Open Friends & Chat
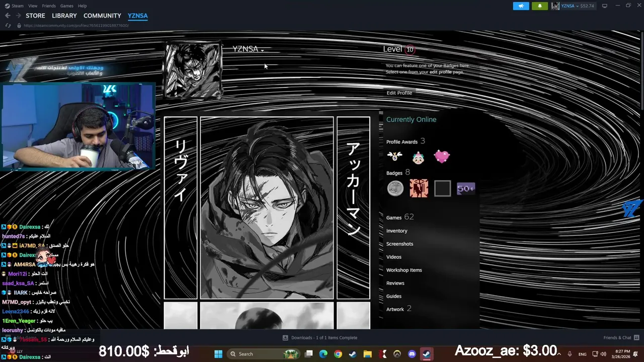The image size is (644, 362). (621, 338)
